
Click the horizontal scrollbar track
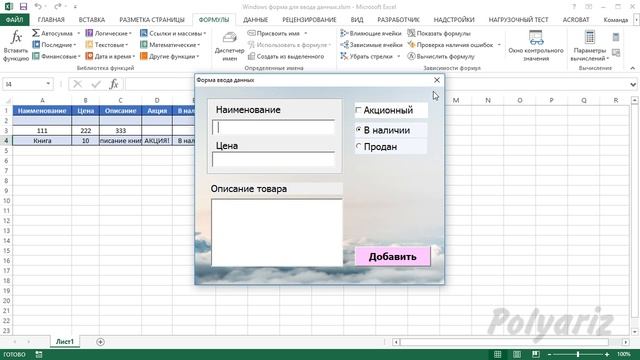504,342
